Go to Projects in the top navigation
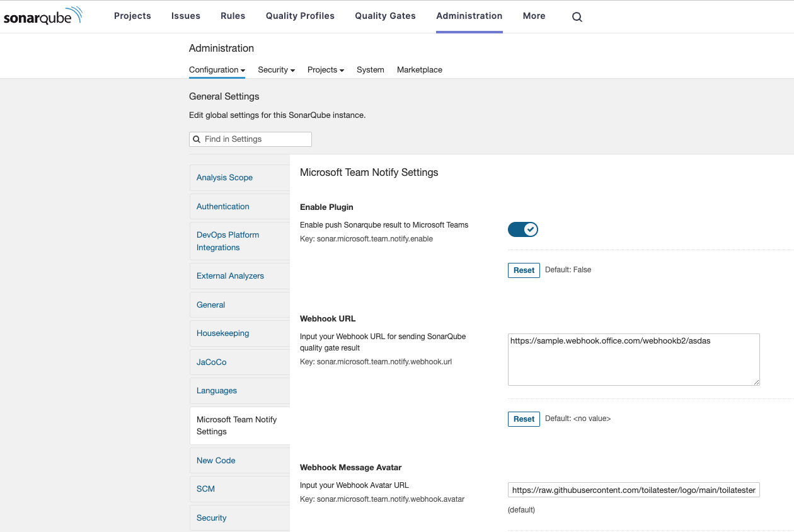The width and height of the screenshot is (794, 532). (132, 16)
